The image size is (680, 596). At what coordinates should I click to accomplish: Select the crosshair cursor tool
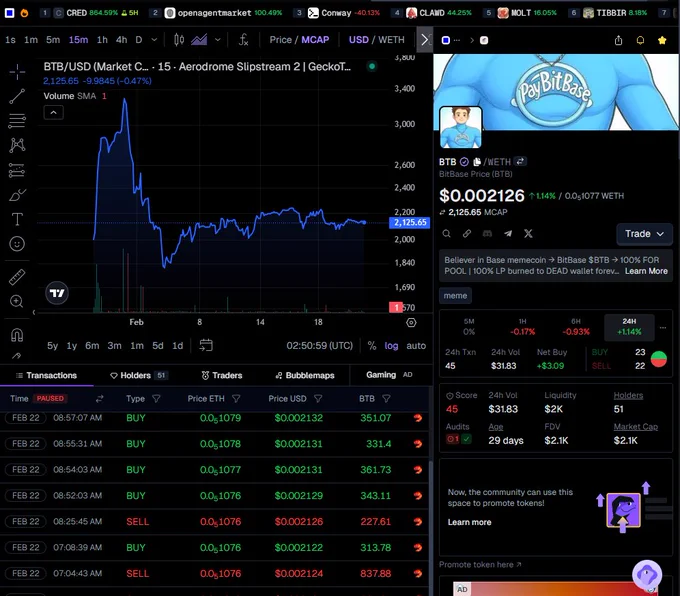point(17,72)
